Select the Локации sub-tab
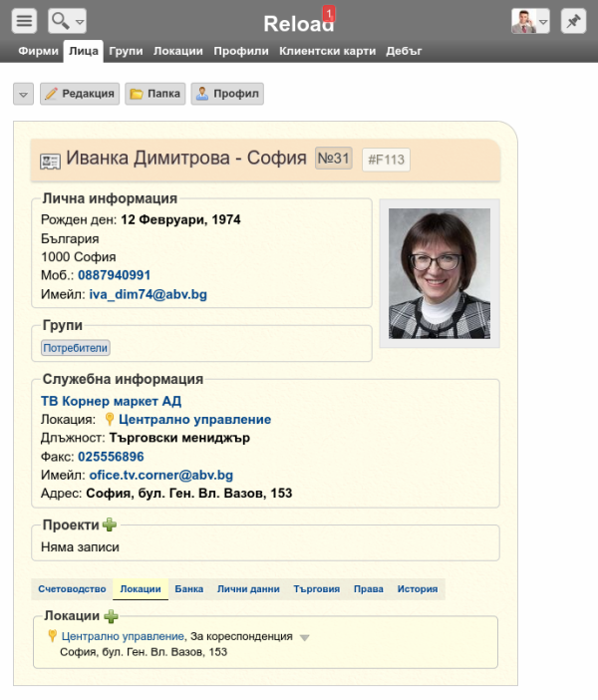Viewport: 598px width, 700px height. 141,589
